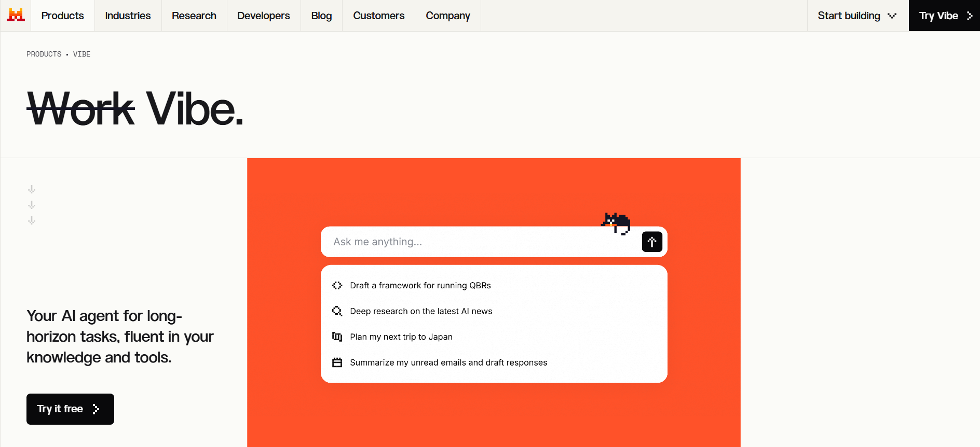Submit prompt with the up-arrow send button
980x447 pixels.
[x=652, y=242]
